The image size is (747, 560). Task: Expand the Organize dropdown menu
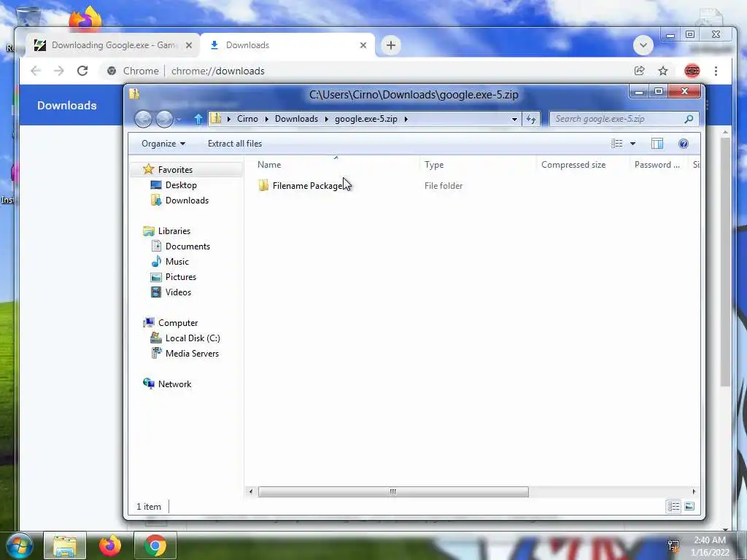coord(163,144)
